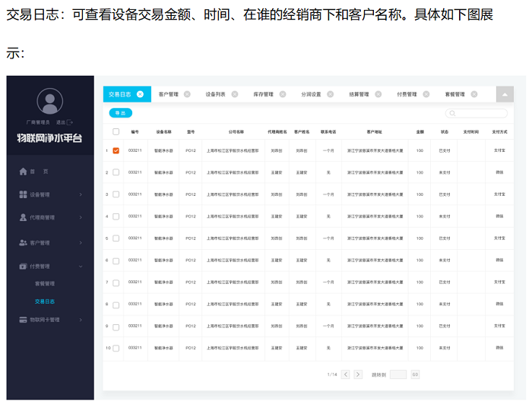
Task: Click the 退出 logout arrow icon
Action: click(70, 122)
